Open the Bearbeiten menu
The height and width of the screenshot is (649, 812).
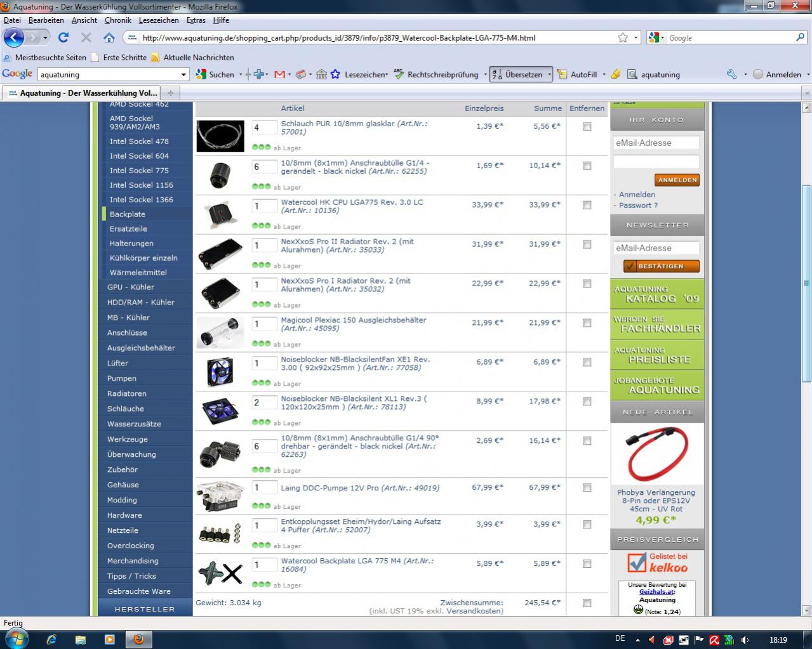click(46, 20)
